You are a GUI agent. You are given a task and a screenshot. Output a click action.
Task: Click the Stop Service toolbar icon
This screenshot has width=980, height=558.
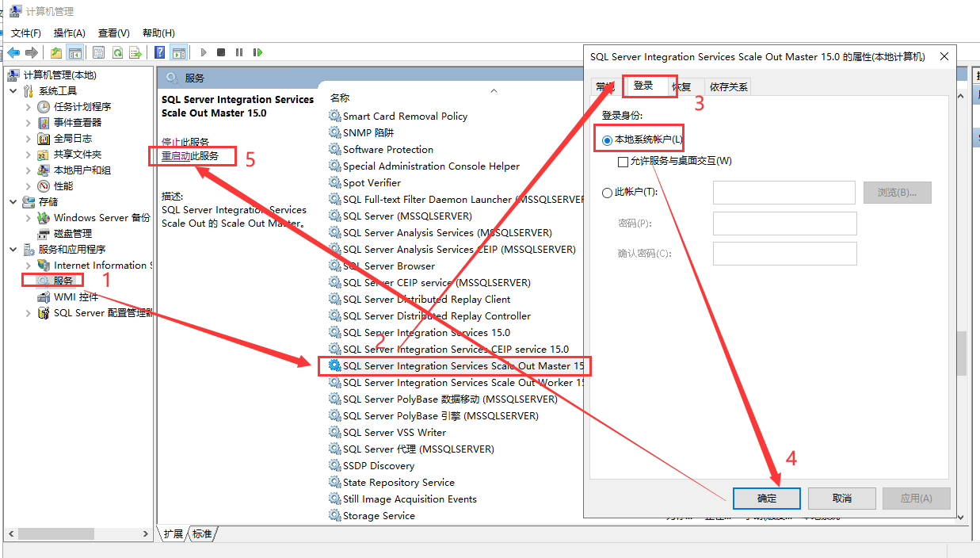(x=222, y=52)
